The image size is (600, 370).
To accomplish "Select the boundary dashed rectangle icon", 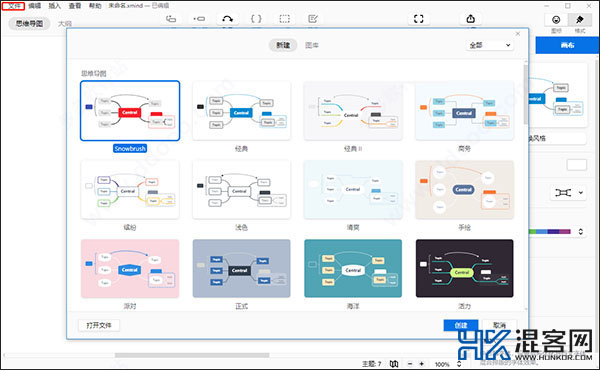I will (x=284, y=19).
